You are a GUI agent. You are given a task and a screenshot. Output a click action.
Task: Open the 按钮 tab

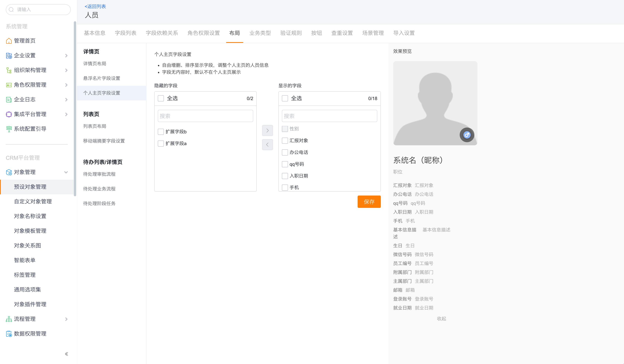coord(316,33)
